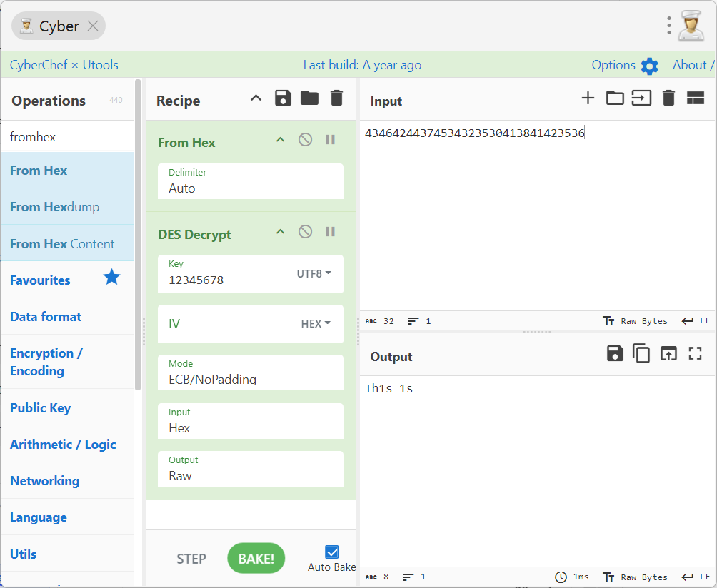Click the operations list scrollbar
The image size is (717, 588).
click(138, 235)
